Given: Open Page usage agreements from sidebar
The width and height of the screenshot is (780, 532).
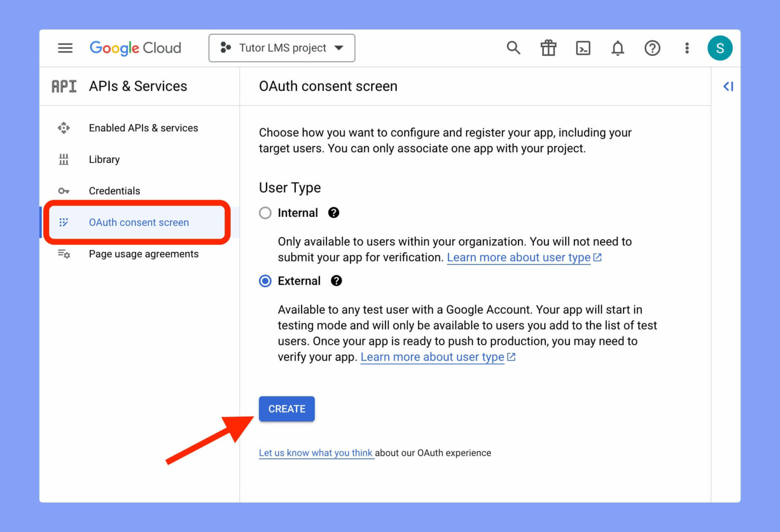Looking at the screenshot, I should (x=144, y=254).
